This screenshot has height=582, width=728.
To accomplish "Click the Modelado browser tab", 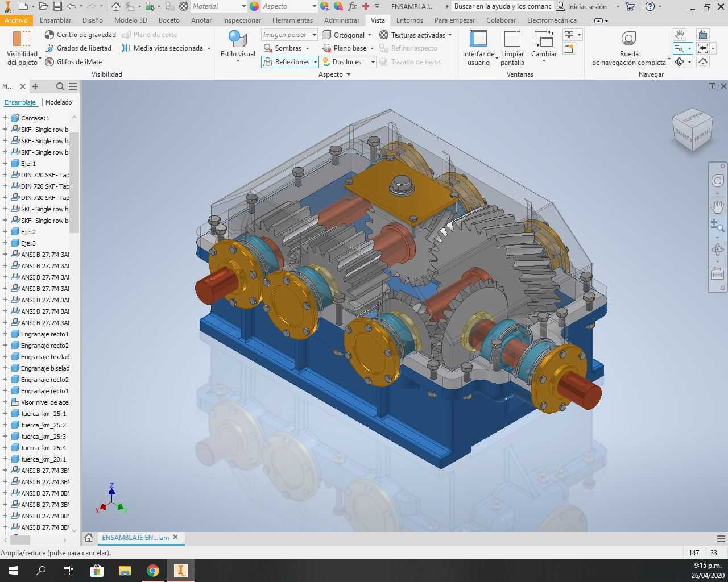I will pos(59,102).
